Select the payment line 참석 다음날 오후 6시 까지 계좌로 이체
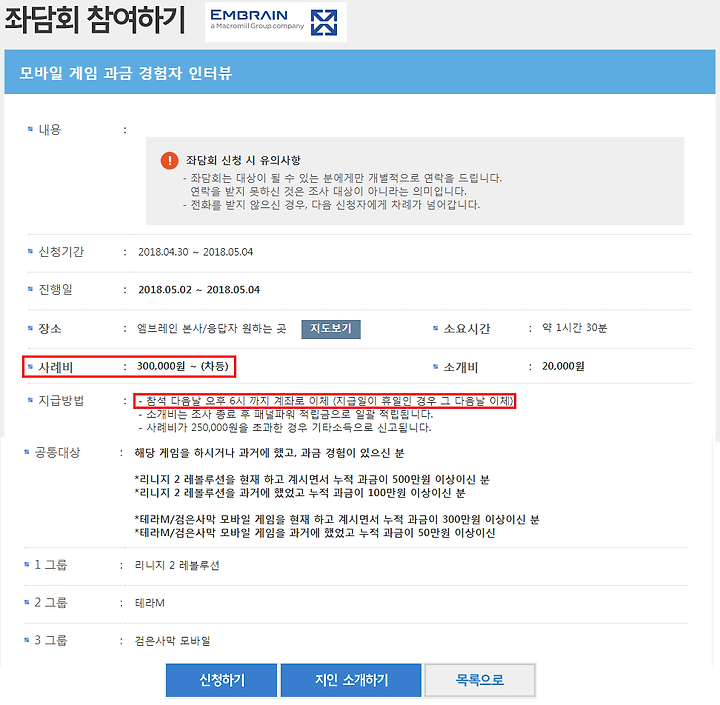 click(x=326, y=401)
